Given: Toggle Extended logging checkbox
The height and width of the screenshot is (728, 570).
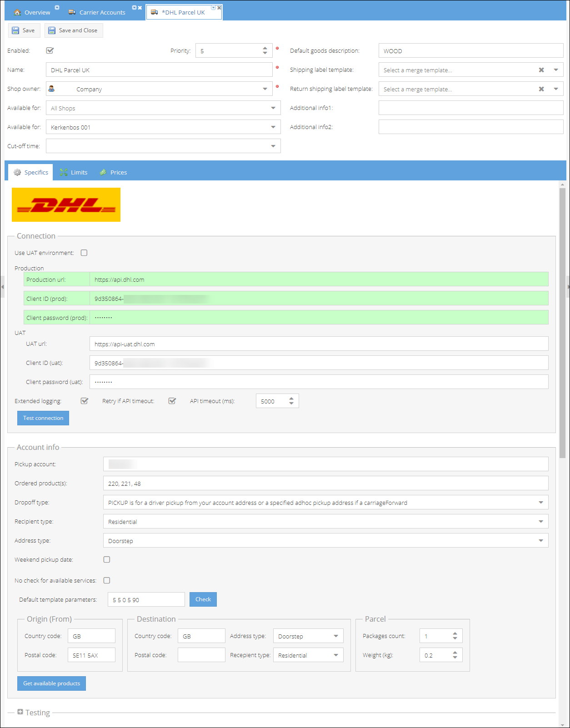Looking at the screenshot, I should coord(84,401).
